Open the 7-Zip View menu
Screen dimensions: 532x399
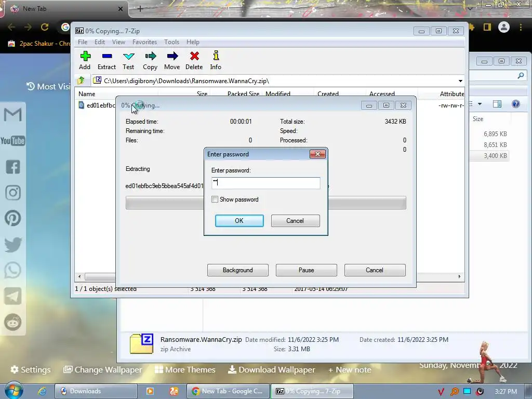119,42
